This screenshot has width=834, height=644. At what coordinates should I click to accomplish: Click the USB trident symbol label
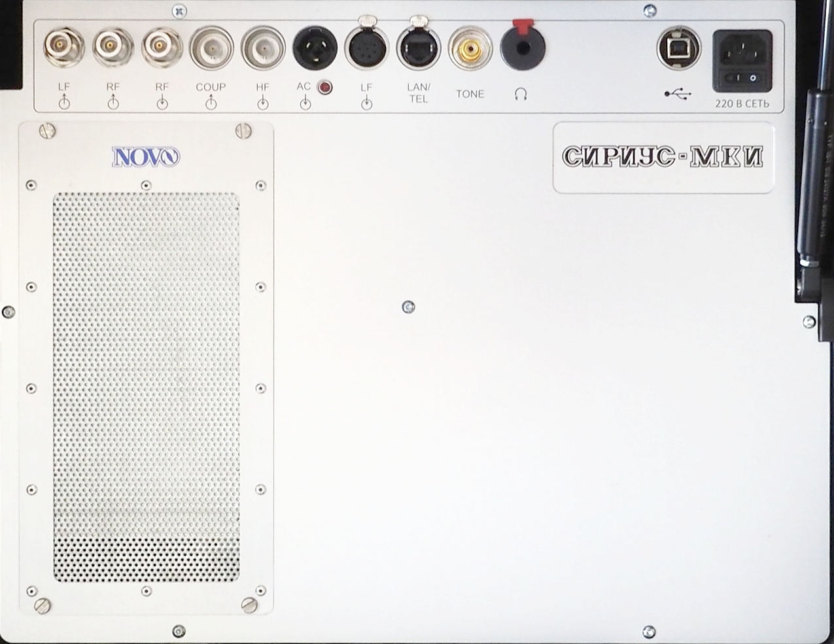[x=678, y=95]
